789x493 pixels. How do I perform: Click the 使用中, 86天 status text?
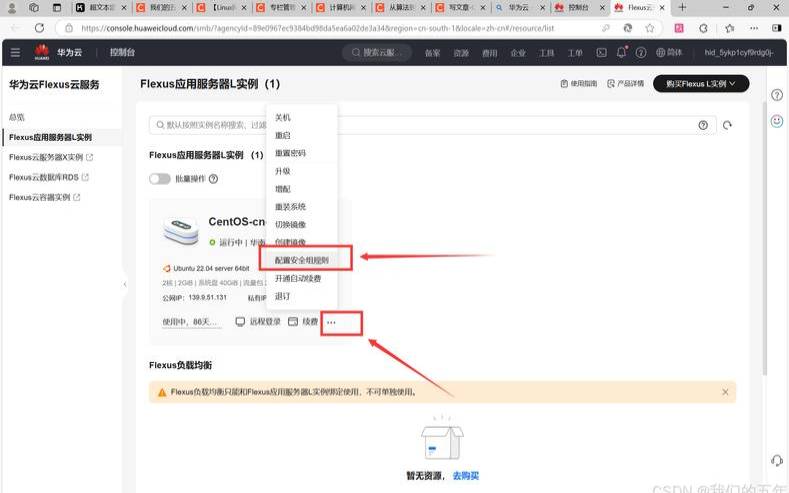point(190,321)
